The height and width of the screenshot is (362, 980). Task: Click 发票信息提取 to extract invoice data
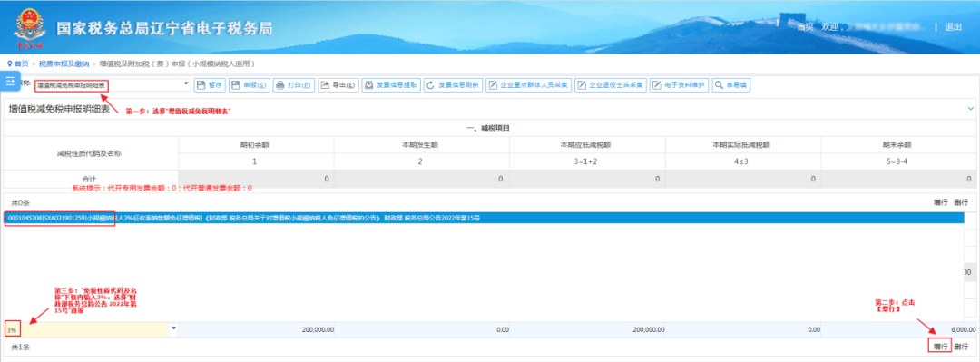(x=391, y=85)
